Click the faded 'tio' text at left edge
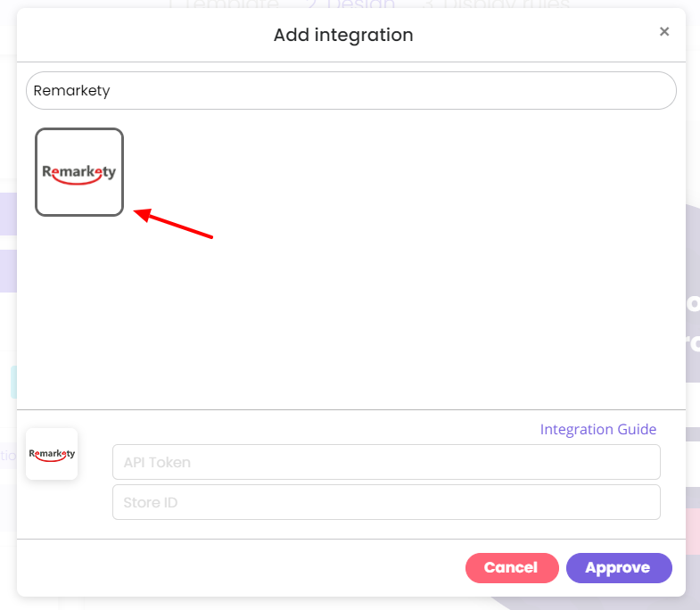 coord(9,456)
